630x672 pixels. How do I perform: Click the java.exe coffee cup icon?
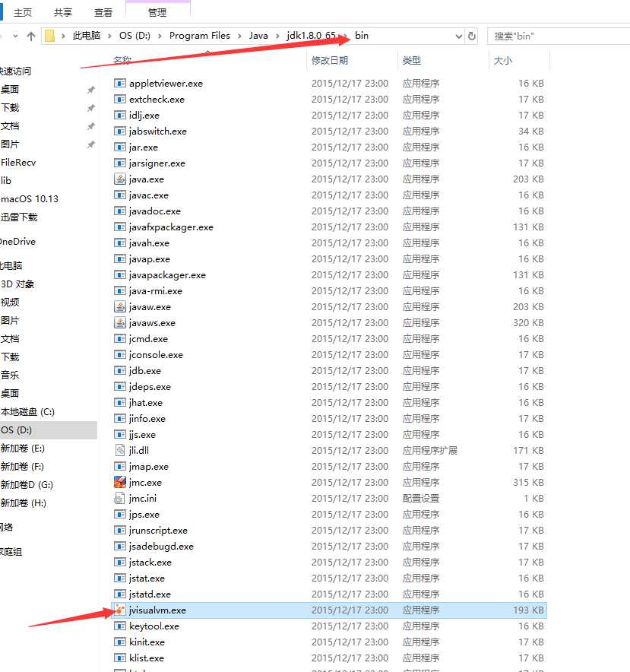[120, 179]
